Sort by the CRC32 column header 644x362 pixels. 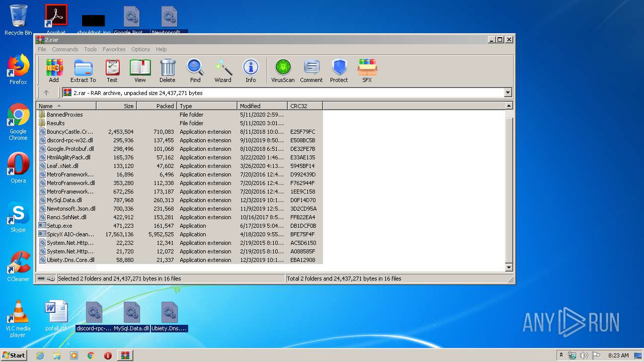click(x=305, y=106)
